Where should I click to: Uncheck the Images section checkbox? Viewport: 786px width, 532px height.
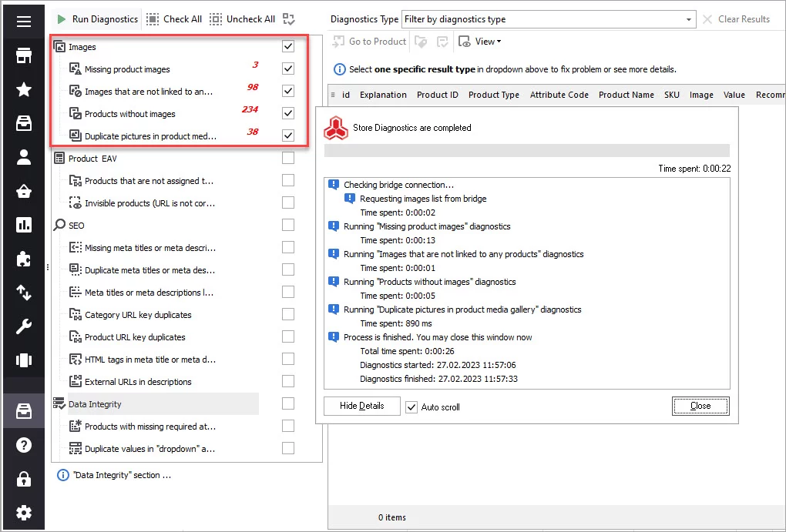pyautogui.click(x=288, y=46)
